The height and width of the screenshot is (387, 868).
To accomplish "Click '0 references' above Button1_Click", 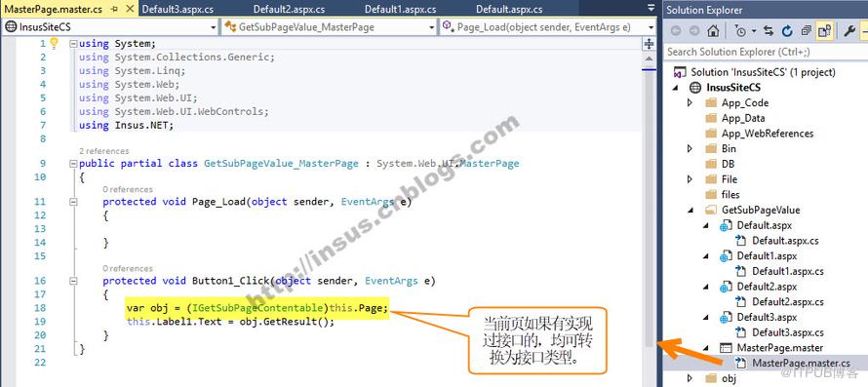I will [x=128, y=268].
